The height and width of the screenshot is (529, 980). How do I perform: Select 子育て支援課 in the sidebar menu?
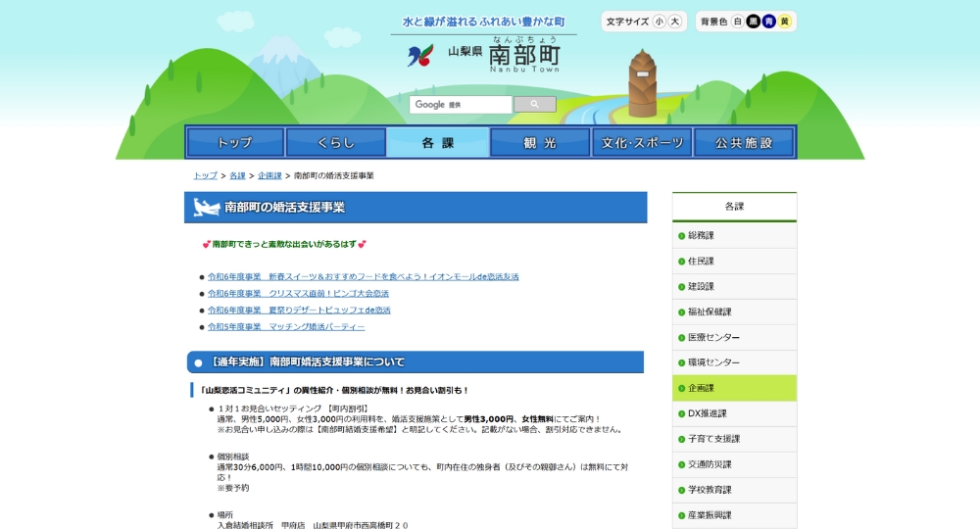(x=713, y=439)
